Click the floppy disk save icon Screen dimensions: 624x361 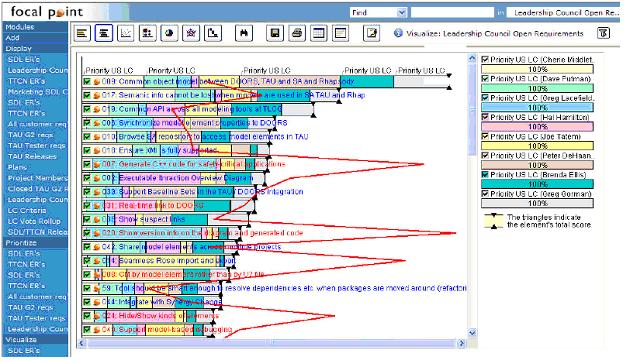pos(275,33)
